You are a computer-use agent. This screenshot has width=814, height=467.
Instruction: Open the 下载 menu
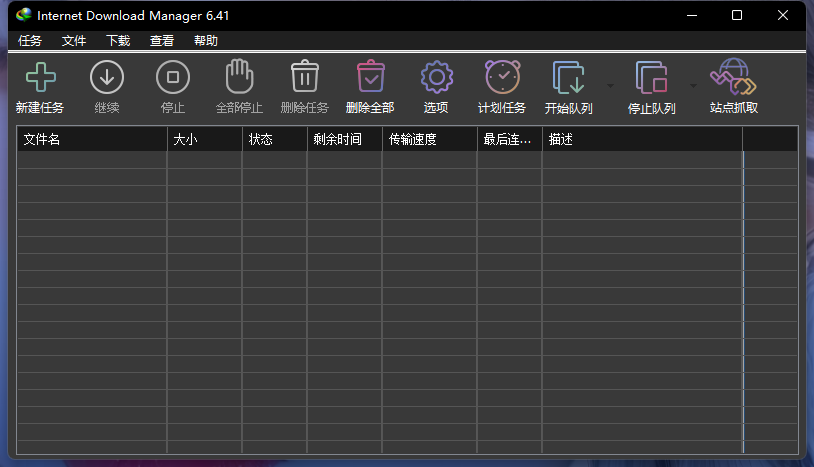(118, 40)
